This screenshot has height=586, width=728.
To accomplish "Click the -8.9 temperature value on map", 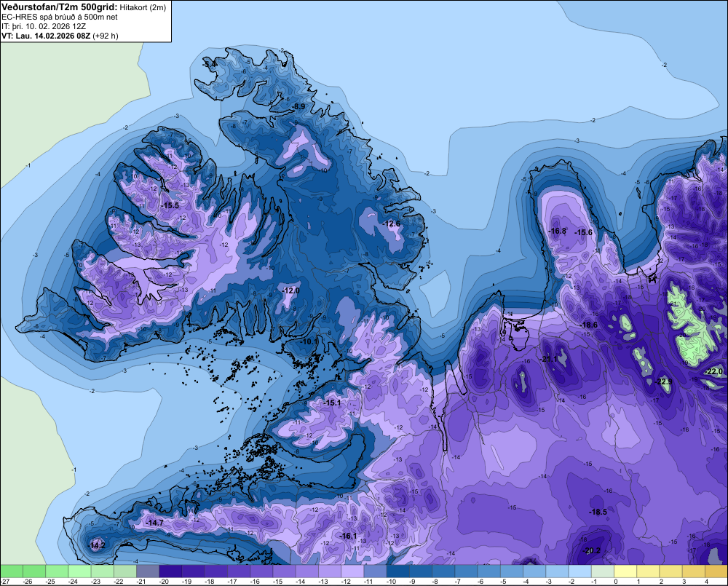I will (298, 107).
